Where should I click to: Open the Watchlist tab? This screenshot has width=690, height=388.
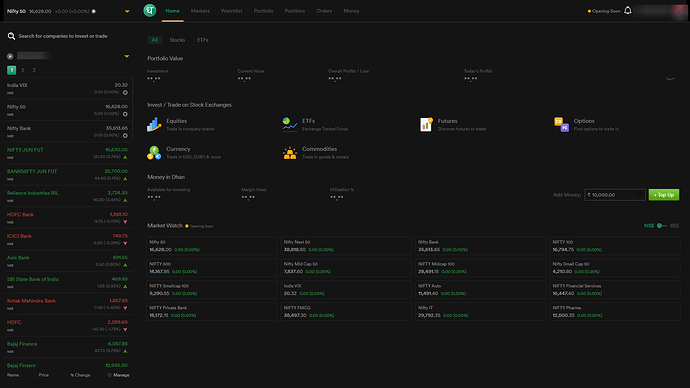pyautogui.click(x=231, y=11)
